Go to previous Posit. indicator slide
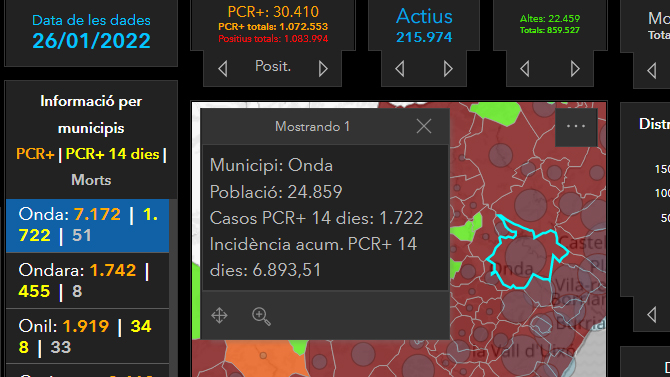670x377 pixels. click(223, 68)
